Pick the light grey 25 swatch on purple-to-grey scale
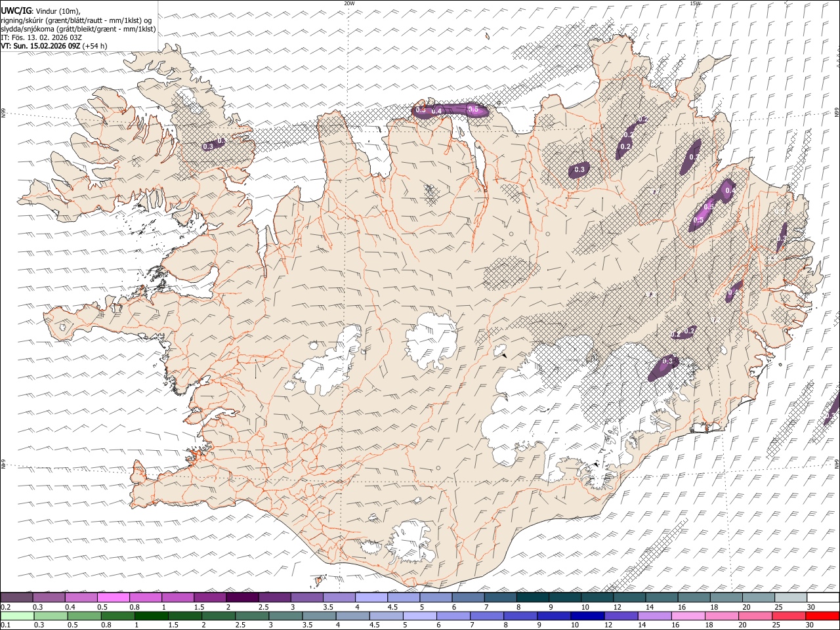840x630 pixels. pos(791,597)
